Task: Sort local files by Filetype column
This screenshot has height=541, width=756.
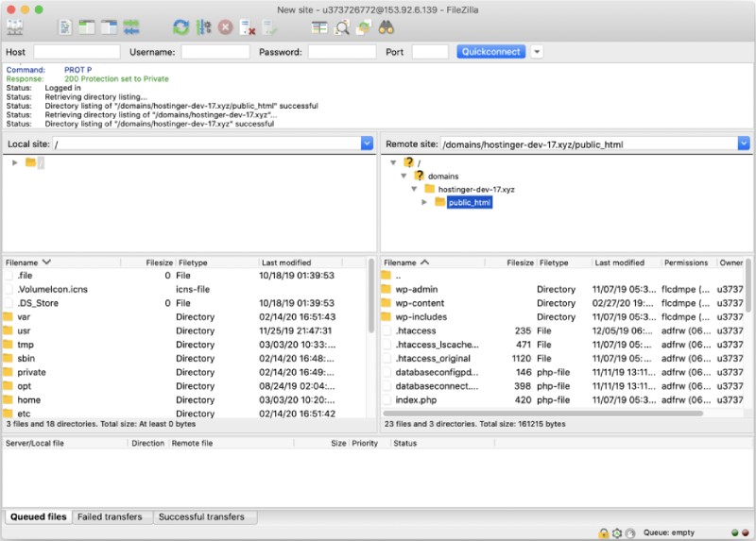Action: (217, 262)
